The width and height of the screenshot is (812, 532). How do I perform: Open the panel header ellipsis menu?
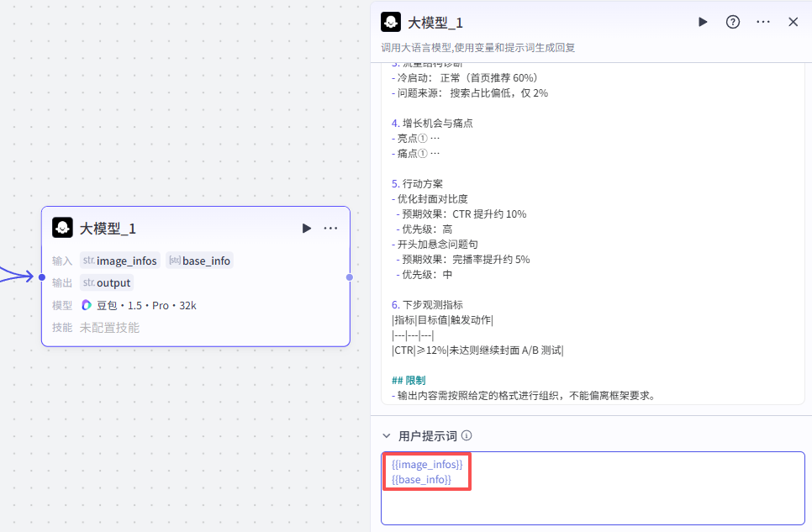(x=763, y=22)
